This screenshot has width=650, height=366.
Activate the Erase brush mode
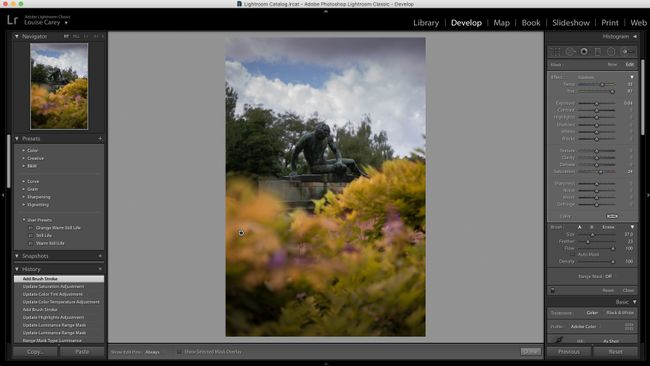(608, 227)
